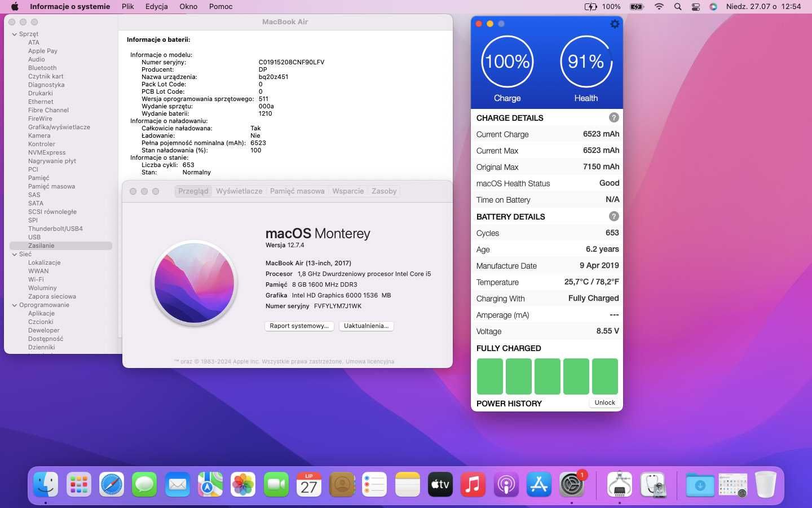Select the Przegląd tab
This screenshot has width=812, height=508.
coord(193,191)
